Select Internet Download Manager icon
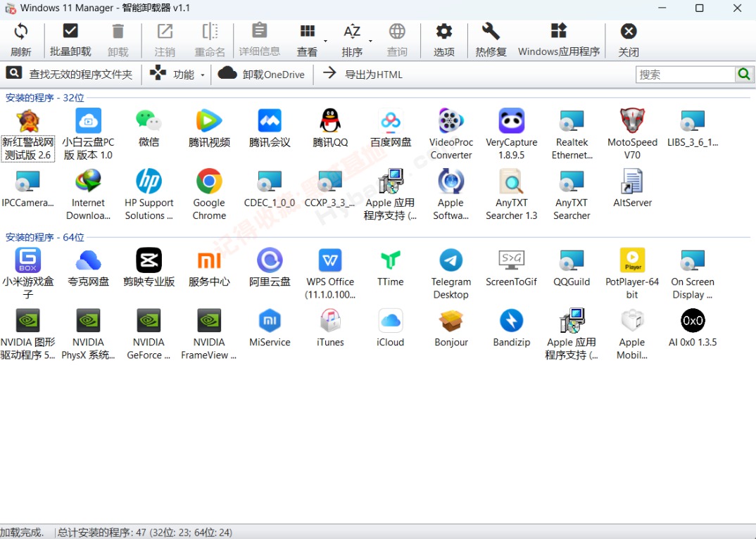This screenshot has width=756, height=539. tap(88, 181)
